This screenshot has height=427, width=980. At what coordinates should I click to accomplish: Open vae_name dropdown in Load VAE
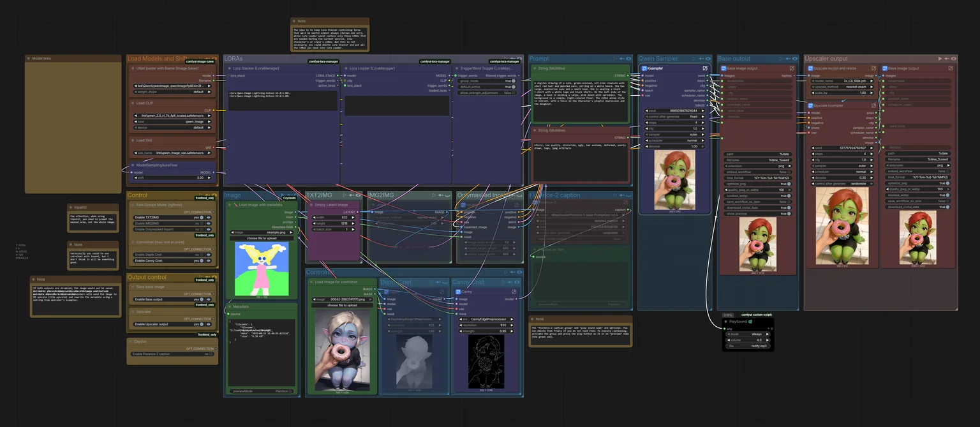point(172,153)
